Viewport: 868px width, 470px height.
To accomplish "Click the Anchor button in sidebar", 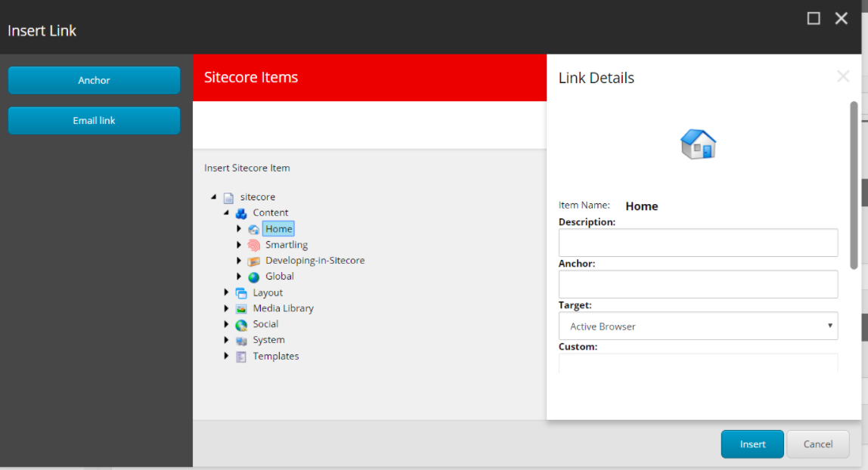I will point(94,80).
